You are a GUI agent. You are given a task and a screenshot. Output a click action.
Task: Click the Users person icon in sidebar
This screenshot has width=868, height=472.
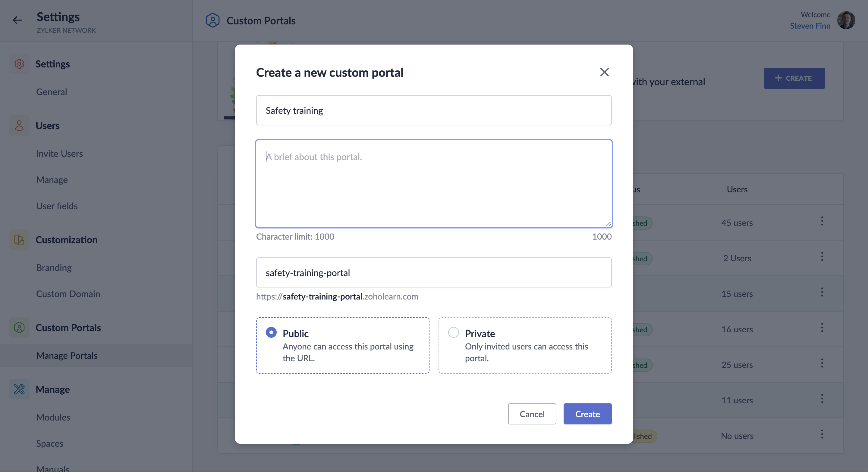click(x=19, y=126)
